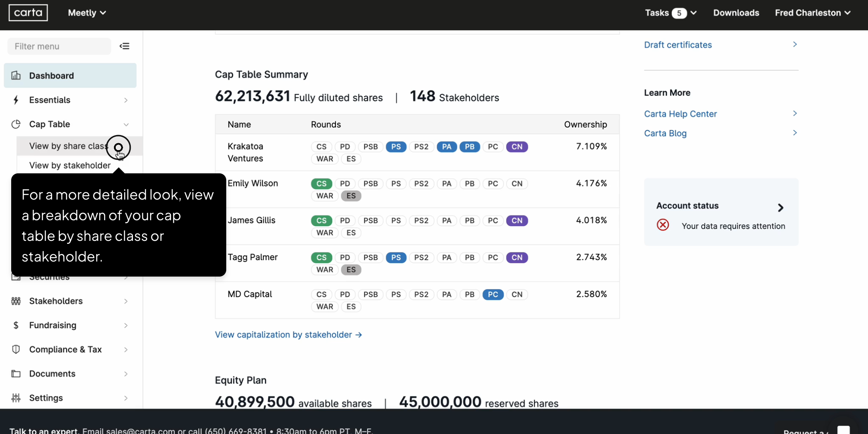This screenshot has height=434, width=868.
Task: Click MD Capital's WAR round badge
Action: pyautogui.click(x=325, y=307)
